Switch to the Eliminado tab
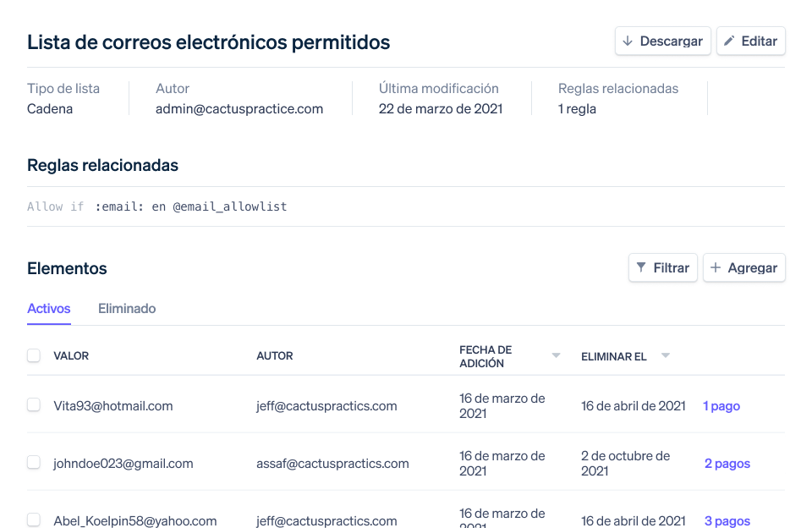 coord(127,308)
